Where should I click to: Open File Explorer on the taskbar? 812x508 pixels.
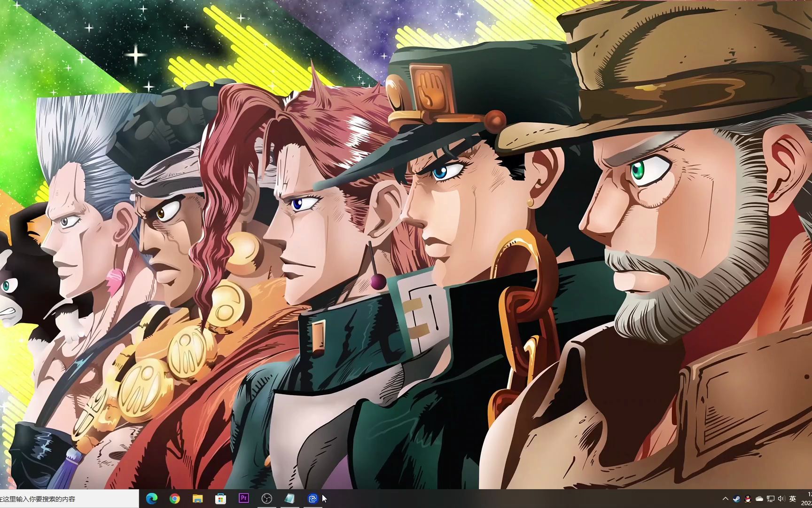point(197,499)
